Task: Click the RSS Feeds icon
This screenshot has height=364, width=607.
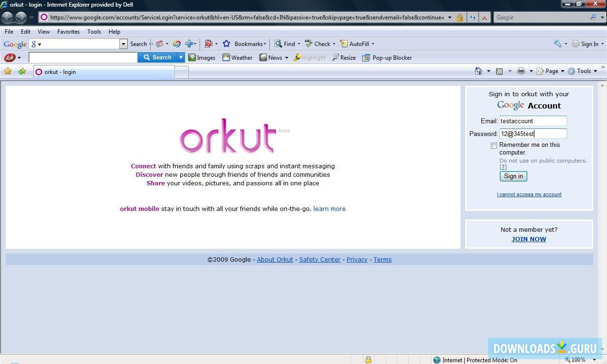Action: (x=499, y=71)
